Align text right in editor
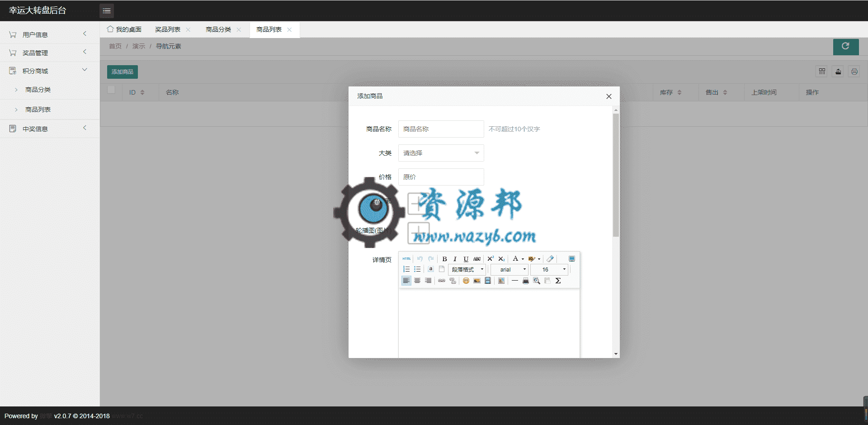This screenshot has height=425, width=868. 428,281
